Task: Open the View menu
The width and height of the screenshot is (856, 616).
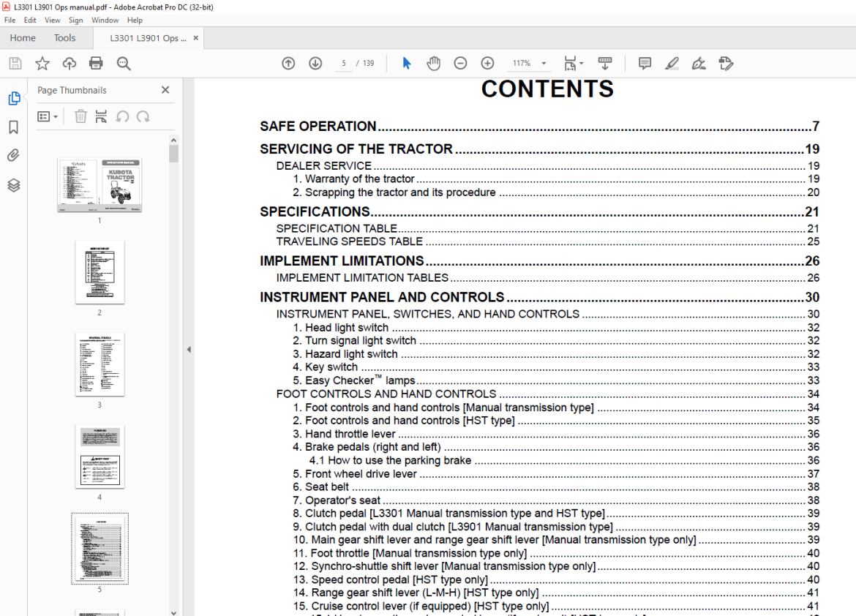Action: click(53, 20)
